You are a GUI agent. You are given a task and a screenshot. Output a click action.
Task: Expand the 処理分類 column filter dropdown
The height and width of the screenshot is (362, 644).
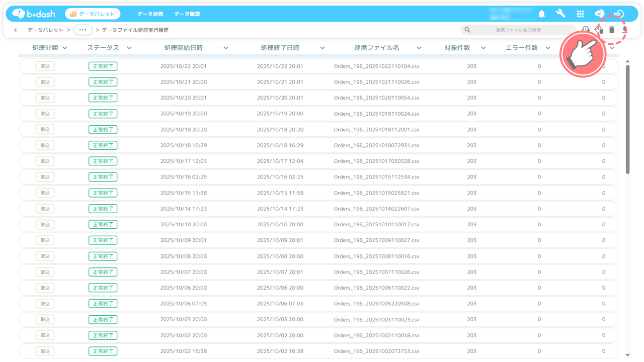coord(65,48)
